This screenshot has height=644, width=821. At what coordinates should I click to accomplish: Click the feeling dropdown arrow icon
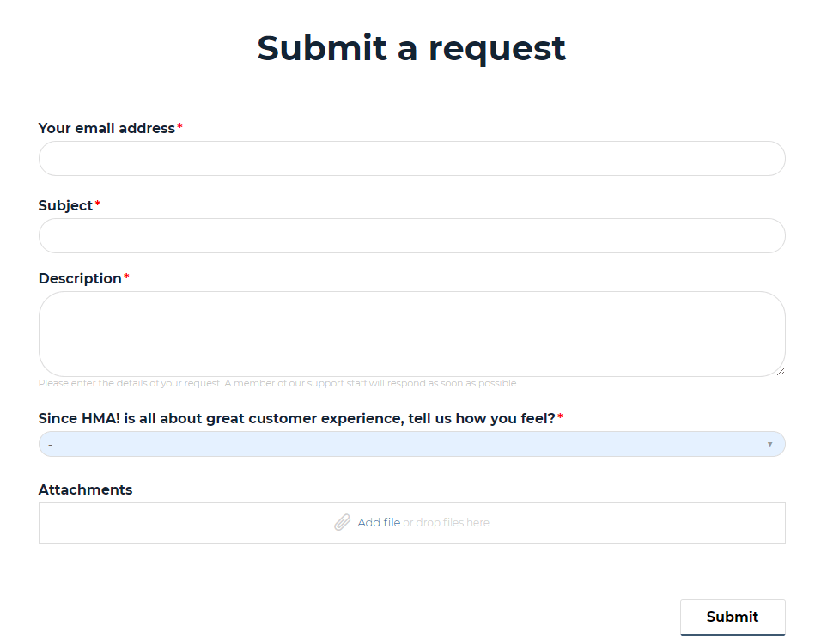click(x=769, y=444)
